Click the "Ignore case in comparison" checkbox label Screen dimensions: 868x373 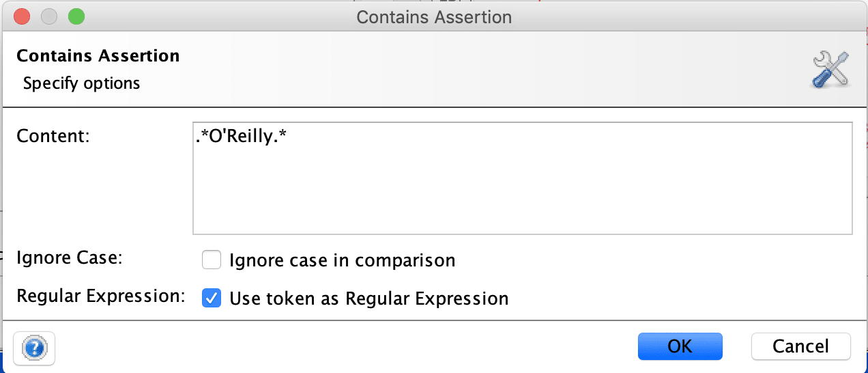coord(342,260)
